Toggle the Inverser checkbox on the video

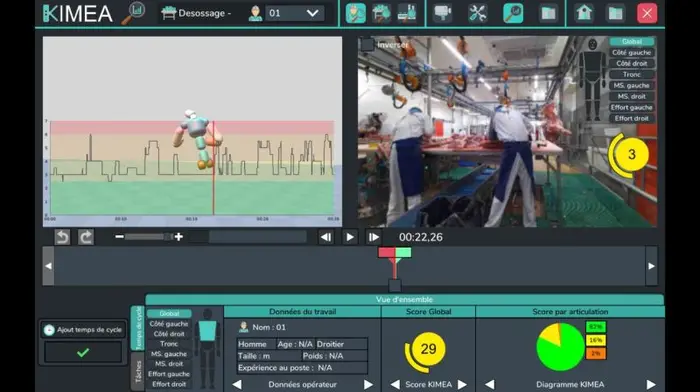click(367, 44)
